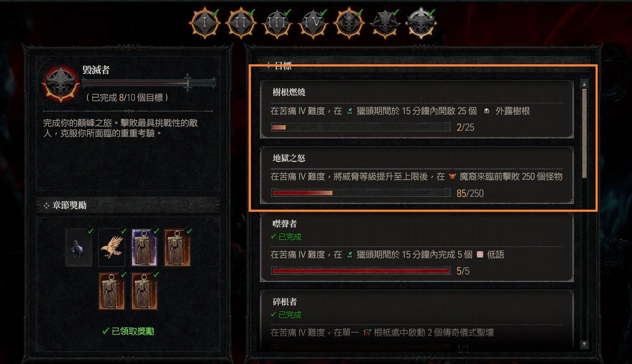Select chapter II medallion icon

241,23
